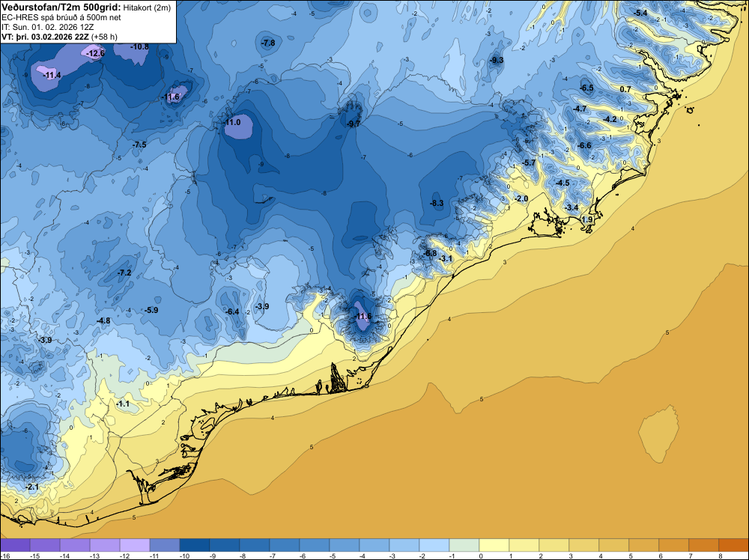This screenshot has height=560, width=749.
Task: Pick the orange legend swatch right of 8
Action: pos(733,545)
